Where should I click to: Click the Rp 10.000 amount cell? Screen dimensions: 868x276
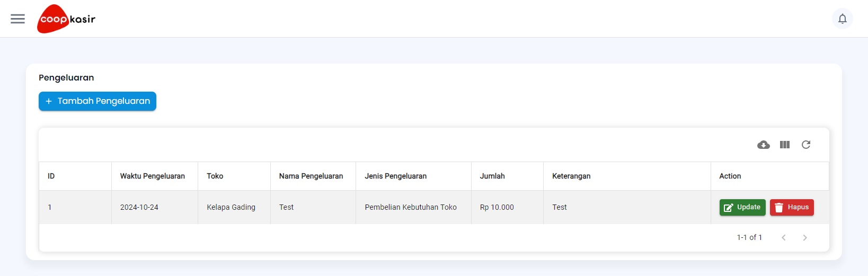(x=497, y=207)
